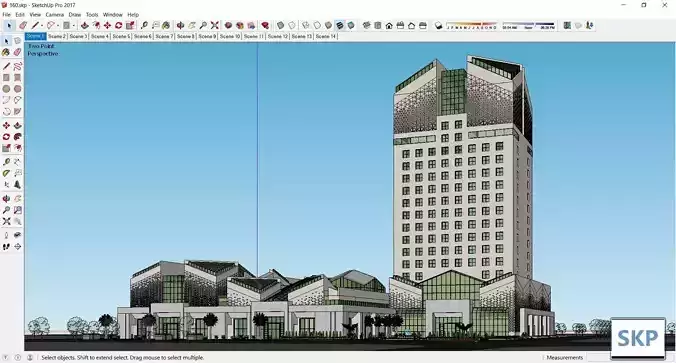The image size is (676, 363).
Task: Pick the 3D Text tool
Action: pos(17,185)
